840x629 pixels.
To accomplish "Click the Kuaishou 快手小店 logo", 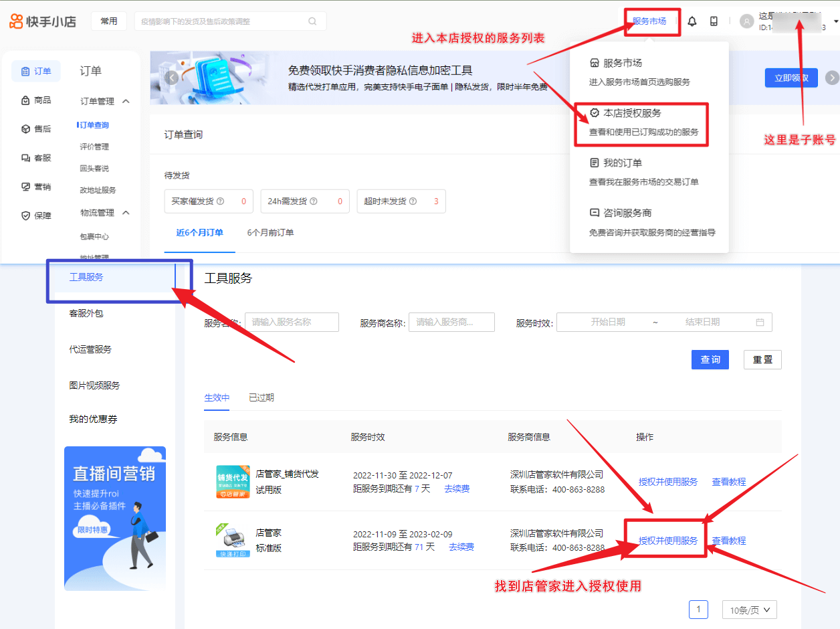I will 43,21.
